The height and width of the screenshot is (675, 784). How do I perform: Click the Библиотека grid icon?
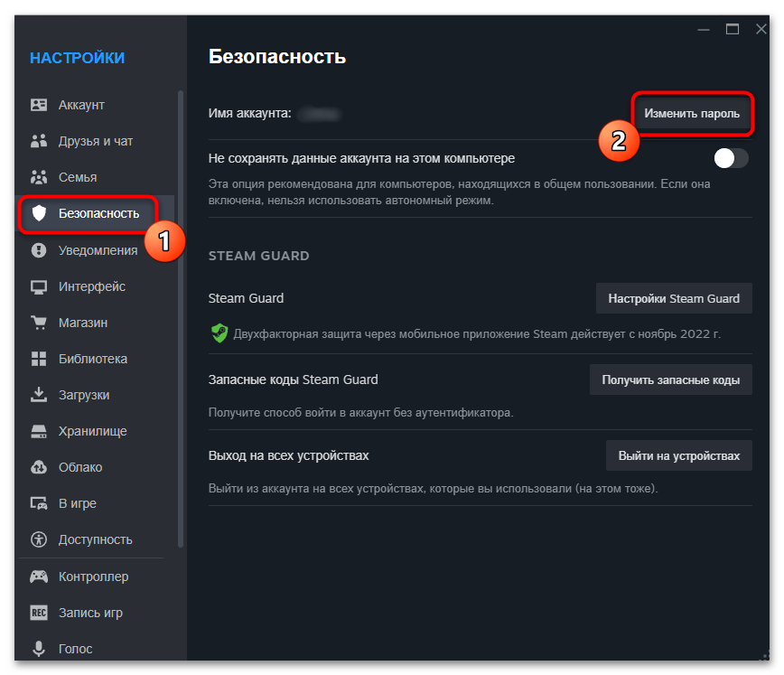point(39,359)
